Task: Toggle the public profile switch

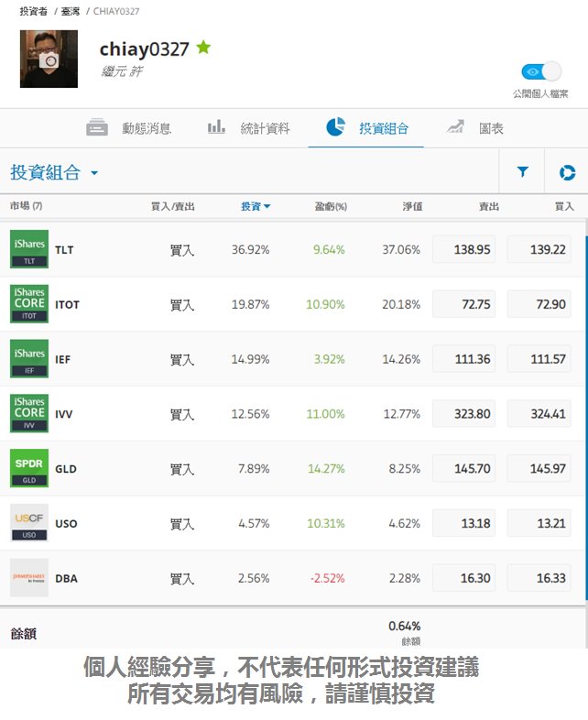Action: click(541, 71)
